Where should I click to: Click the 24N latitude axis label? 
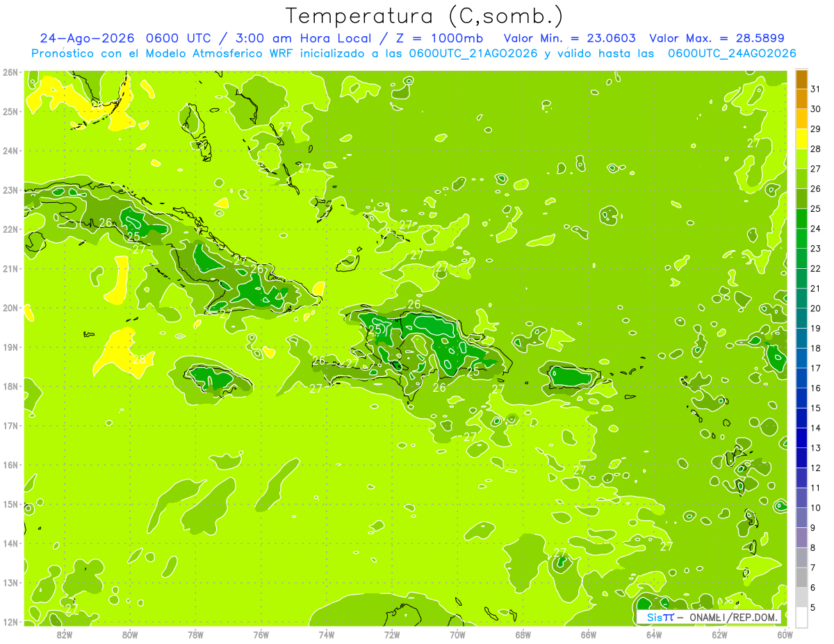[10, 151]
